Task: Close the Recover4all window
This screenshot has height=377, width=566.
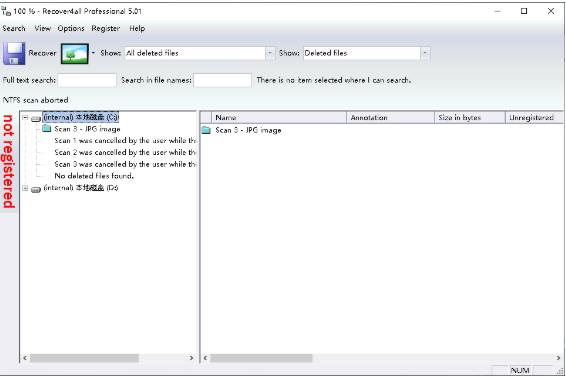Action: point(551,11)
